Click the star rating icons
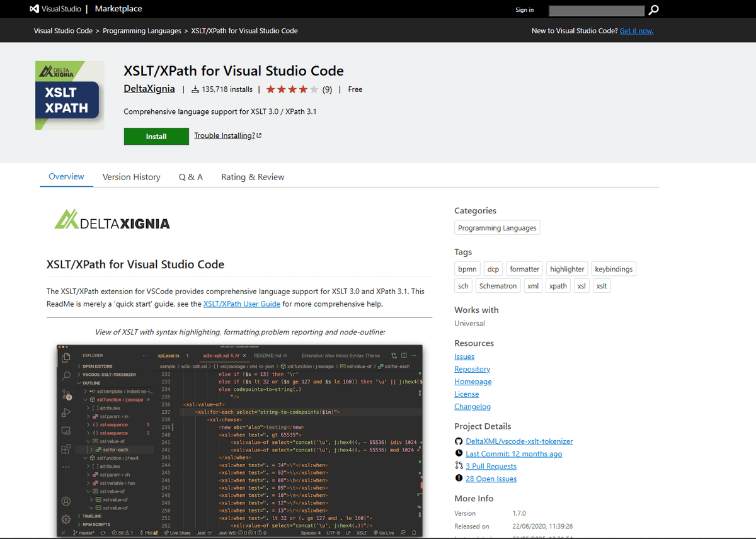The height and width of the screenshot is (539, 756). point(292,89)
